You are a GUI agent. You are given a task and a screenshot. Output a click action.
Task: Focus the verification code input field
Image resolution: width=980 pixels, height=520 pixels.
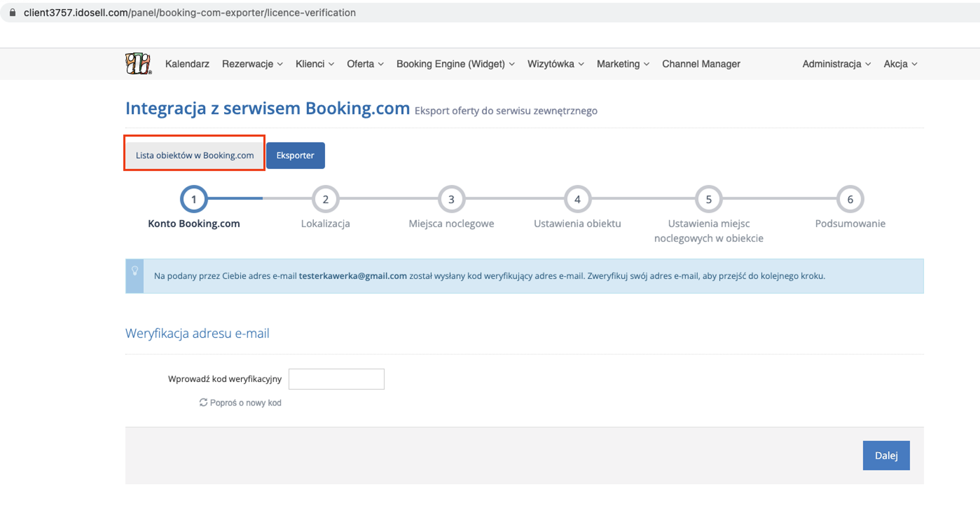[336, 379]
